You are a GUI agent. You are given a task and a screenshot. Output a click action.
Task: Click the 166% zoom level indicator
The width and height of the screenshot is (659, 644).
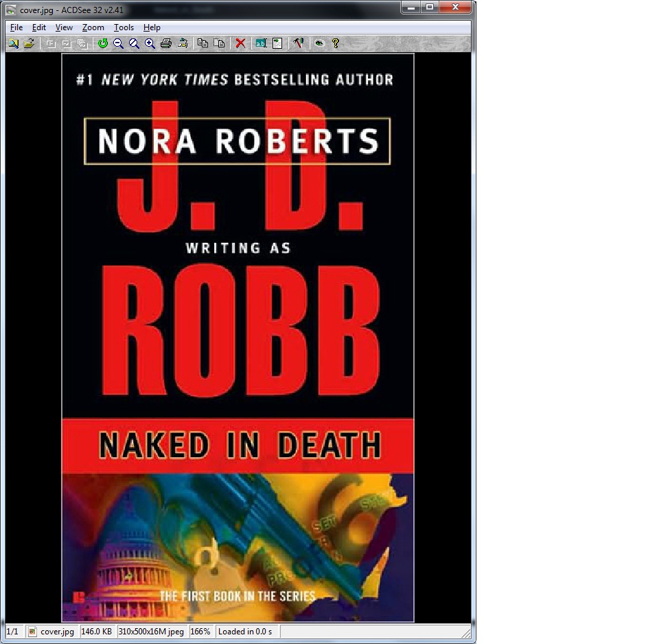click(x=200, y=632)
